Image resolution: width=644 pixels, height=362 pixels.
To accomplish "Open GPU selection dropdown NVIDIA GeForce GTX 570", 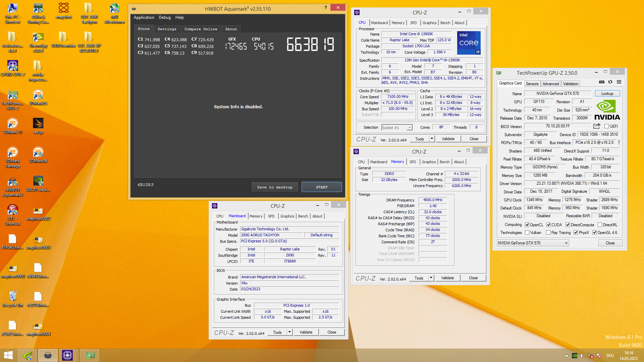I will point(533,243).
